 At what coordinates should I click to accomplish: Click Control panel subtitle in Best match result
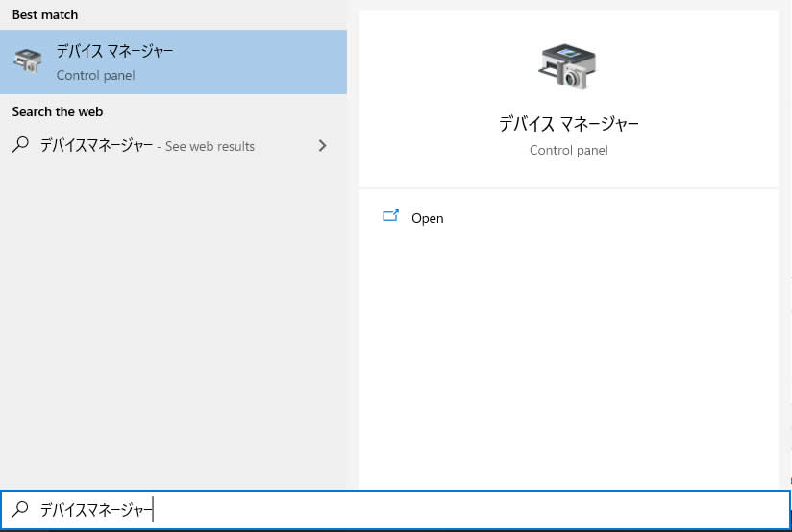[95, 75]
